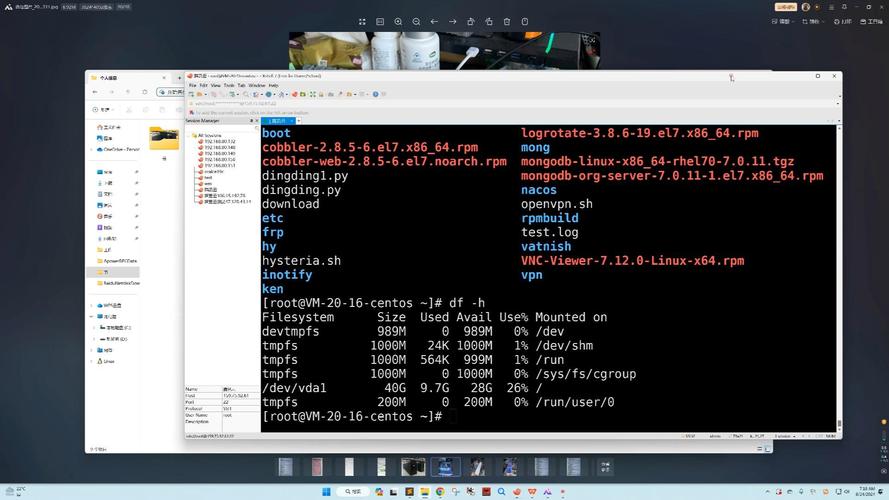Screen dimensions: 889x500
Task: Click the terminal vertical scrollbar
Action: (839, 278)
